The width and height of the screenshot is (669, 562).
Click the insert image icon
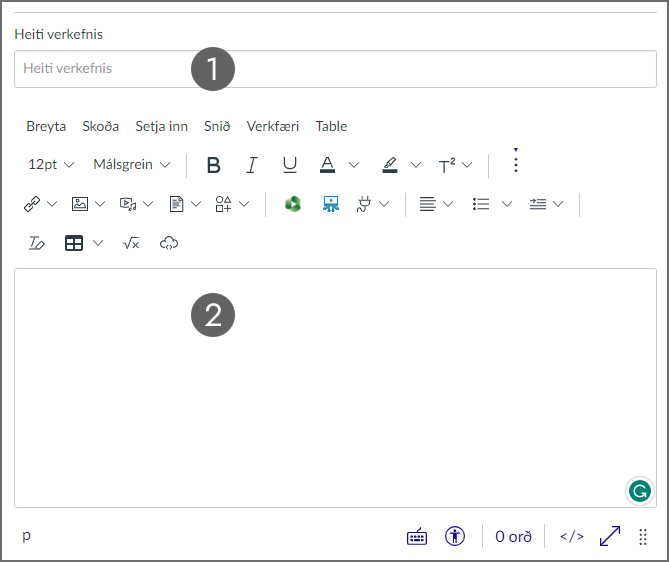pyautogui.click(x=80, y=204)
